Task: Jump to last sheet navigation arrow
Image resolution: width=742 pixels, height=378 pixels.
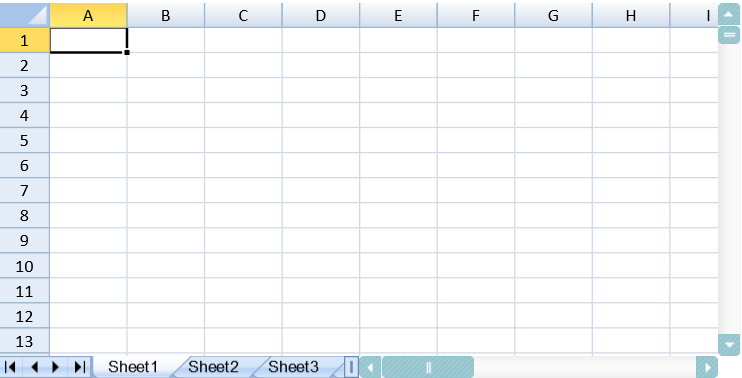Action: coord(80,367)
